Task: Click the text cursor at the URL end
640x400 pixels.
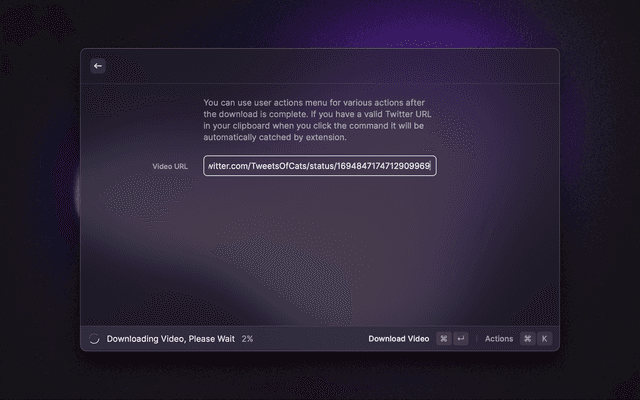Action: pos(431,166)
